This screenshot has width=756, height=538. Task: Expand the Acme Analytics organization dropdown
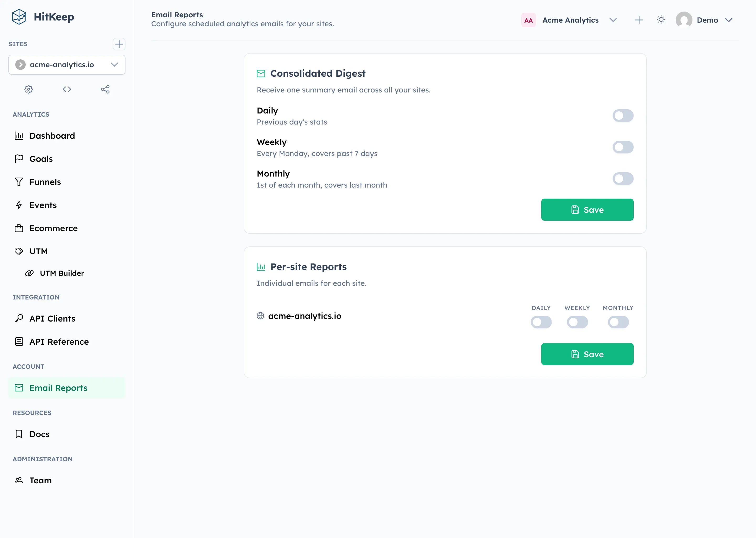coord(613,20)
